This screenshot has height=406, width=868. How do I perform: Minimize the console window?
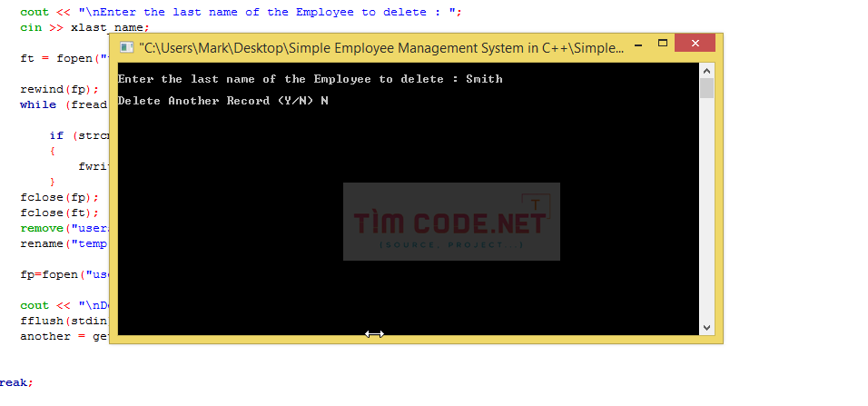pos(638,44)
